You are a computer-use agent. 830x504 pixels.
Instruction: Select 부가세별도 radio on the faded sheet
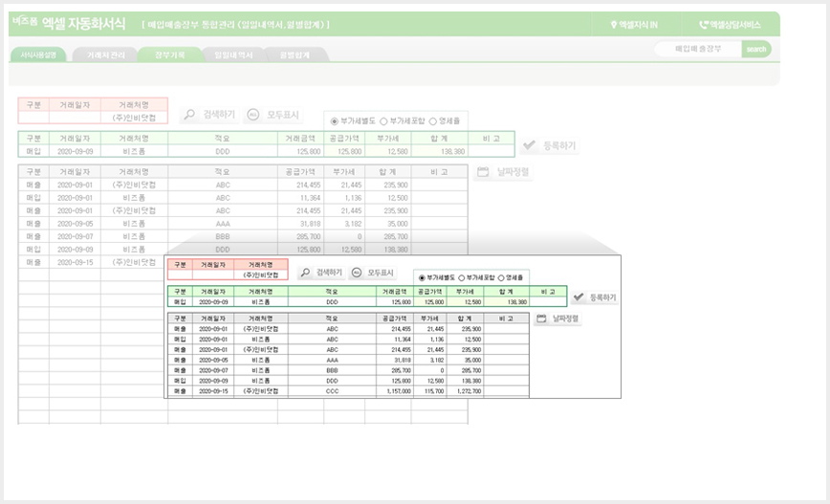335,121
